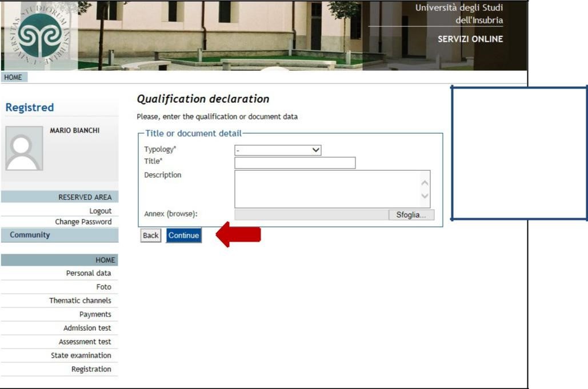This screenshot has width=588, height=389.
Task: Open the Typology dropdown
Action: coord(278,150)
